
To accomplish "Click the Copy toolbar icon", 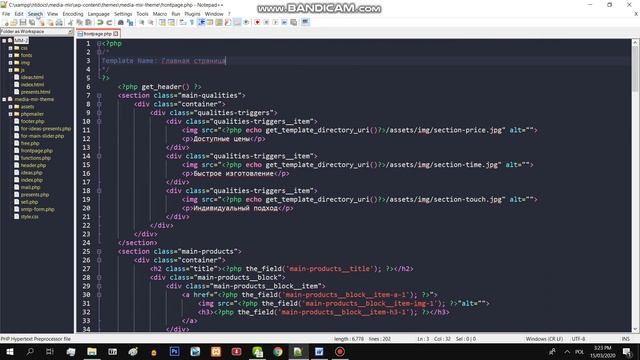I will coord(80,22).
